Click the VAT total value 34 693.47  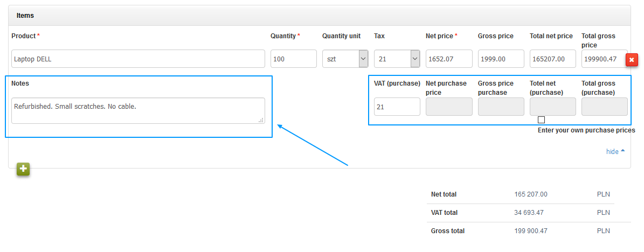pyautogui.click(x=529, y=213)
